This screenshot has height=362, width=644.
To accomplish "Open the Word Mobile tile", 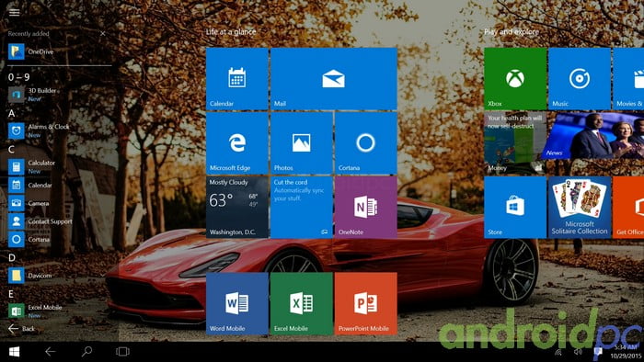I will coord(237,303).
